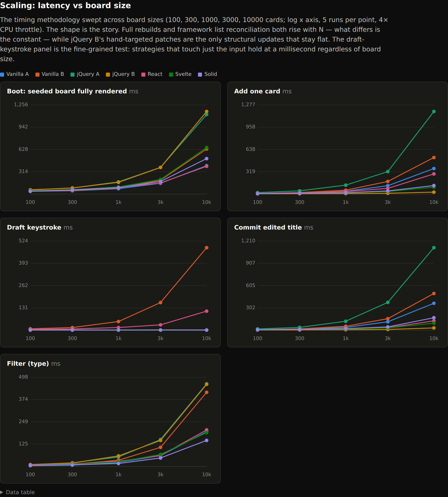
Task: Click the 1k x-axis label in Boot chart
Action: [118, 202]
